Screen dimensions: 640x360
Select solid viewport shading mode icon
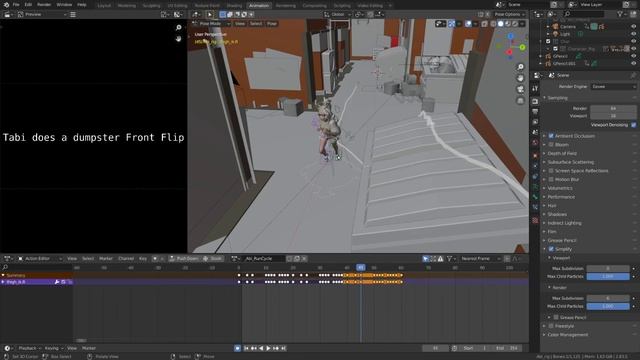pyautogui.click(x=500, y=24)
